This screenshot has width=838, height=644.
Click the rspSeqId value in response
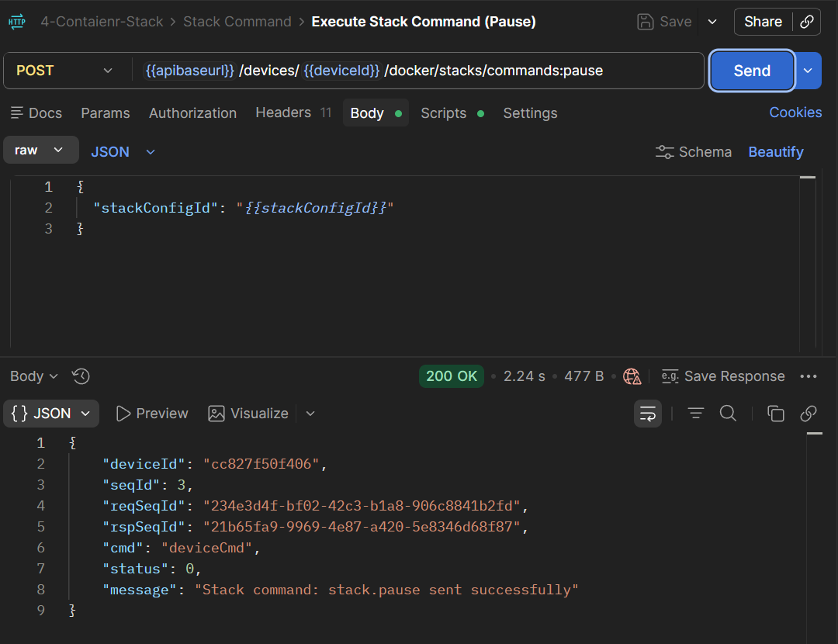pos(362,526)
